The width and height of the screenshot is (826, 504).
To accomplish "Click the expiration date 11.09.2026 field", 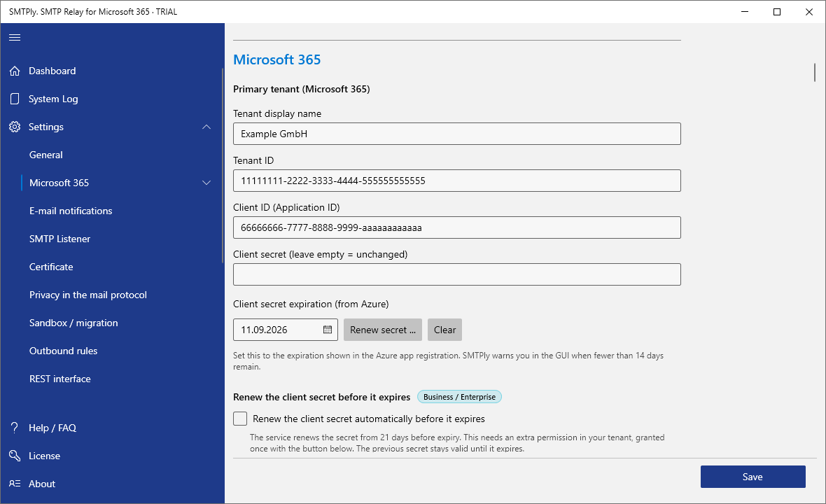I will click(x=286, y=330).
